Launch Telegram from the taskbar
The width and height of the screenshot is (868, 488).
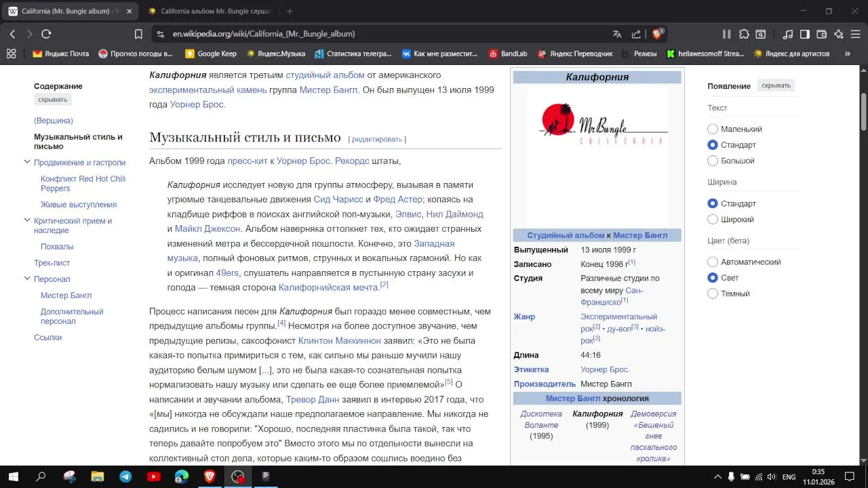[x=125, y=476]
